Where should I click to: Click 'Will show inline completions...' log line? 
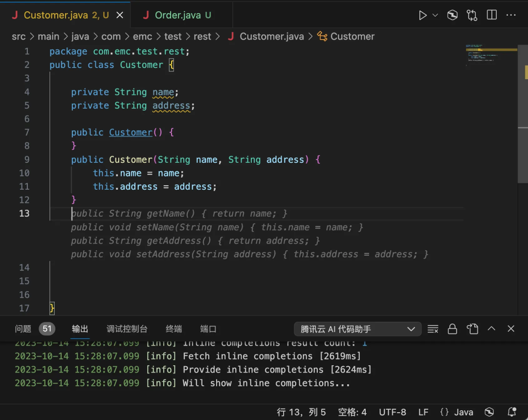[x=266, y=383]
